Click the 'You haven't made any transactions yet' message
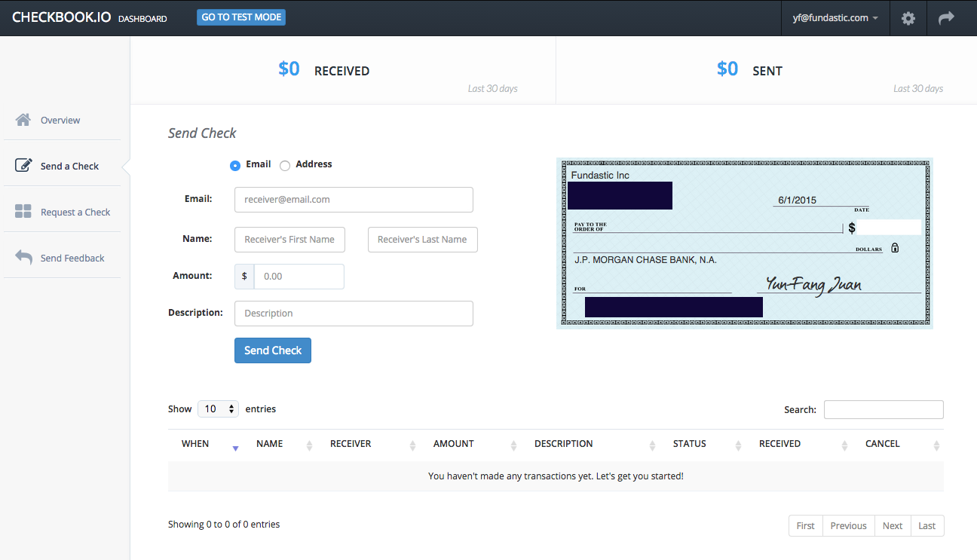Image resolution: width=977 pixels, height=560 pixels. (556, 476)
